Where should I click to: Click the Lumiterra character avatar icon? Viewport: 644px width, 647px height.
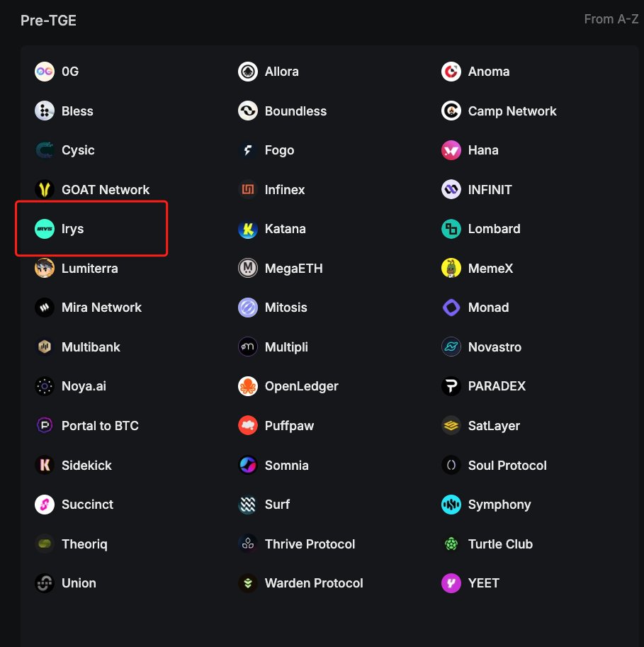point(45,268)
